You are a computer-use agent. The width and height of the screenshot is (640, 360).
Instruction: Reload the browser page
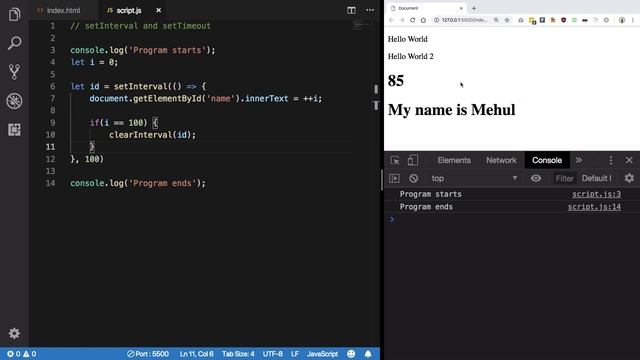pos(413,20)
